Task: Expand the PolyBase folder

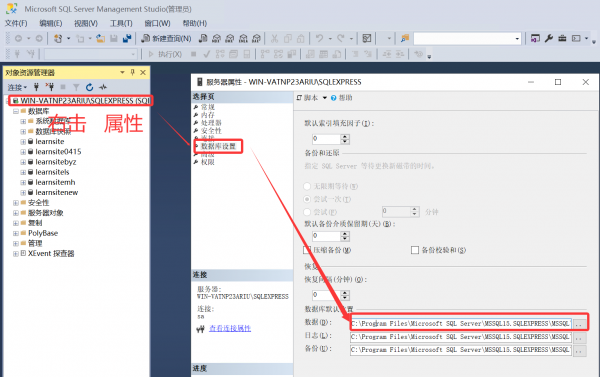Action: [x=16, y=233]
